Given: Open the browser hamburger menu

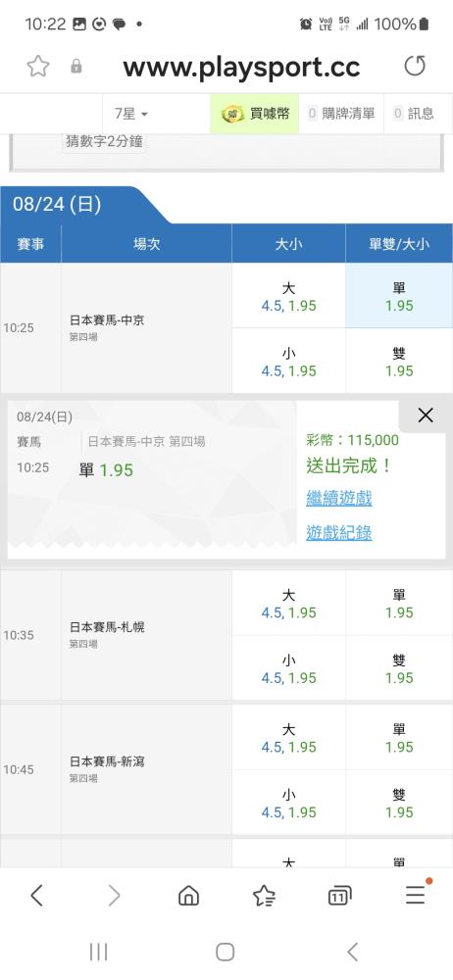Looking at the screenshot, I should tap(416, 895).
